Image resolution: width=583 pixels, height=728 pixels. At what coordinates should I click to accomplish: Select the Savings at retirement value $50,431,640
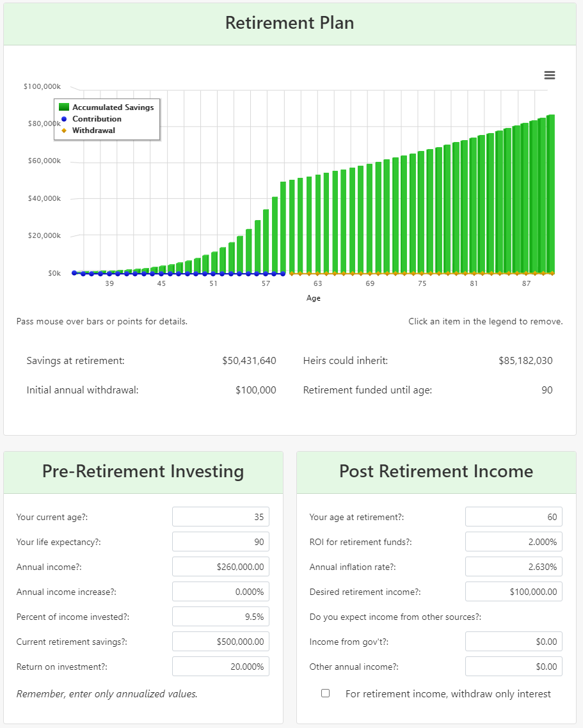249,361
